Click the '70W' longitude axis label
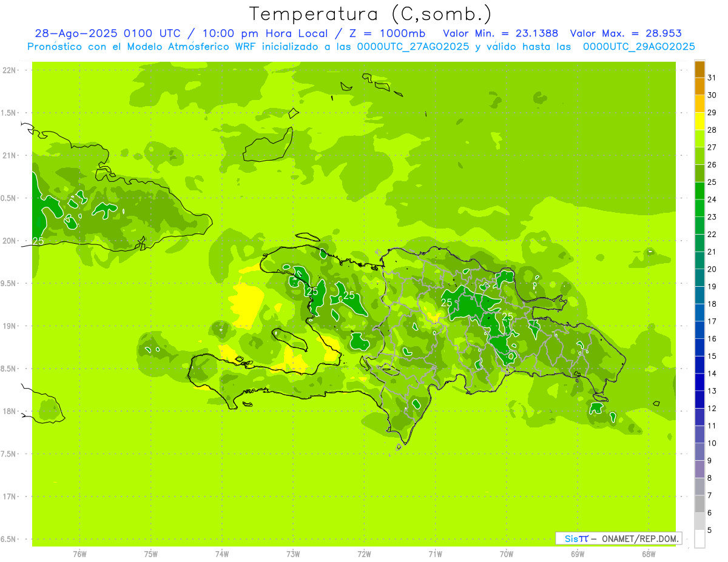Viewport: 728px width, 562px height. [507, 554]
